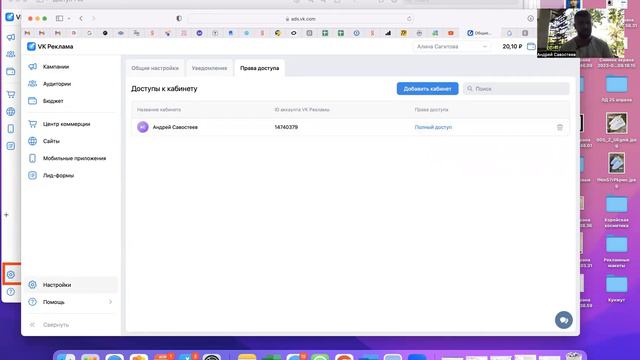Switch to the Общие настройки tab
The width and height of the screenshot is (640, 360).
(x=155, y=68)
